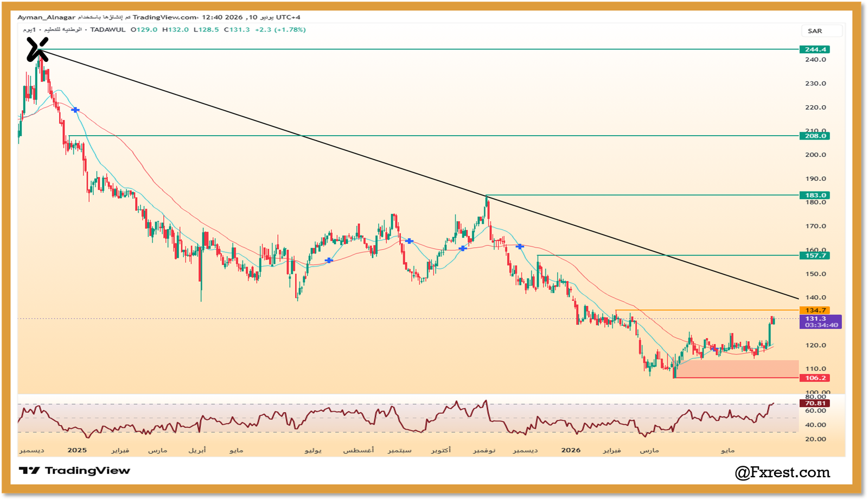
Task: Click the change value +2.3 (+1.78%)
Action: coord(280,30)
